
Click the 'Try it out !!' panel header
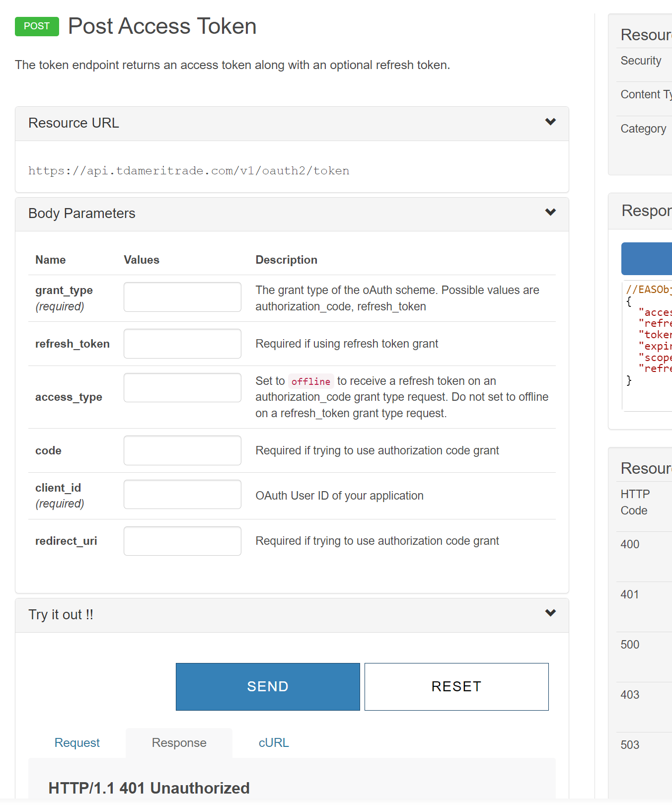(292, 615)
